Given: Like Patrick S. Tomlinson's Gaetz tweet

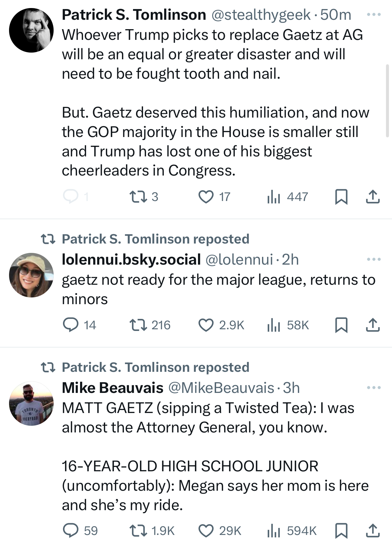Looking at the screenshot, I should (206, 197).
